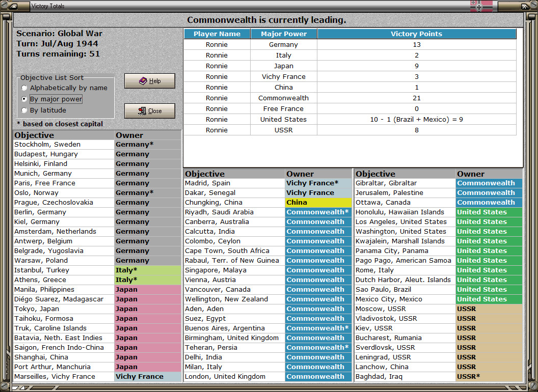538x392 pixels.
Task: Select Ottawa, Canada objective
Action: click(405, 202)
